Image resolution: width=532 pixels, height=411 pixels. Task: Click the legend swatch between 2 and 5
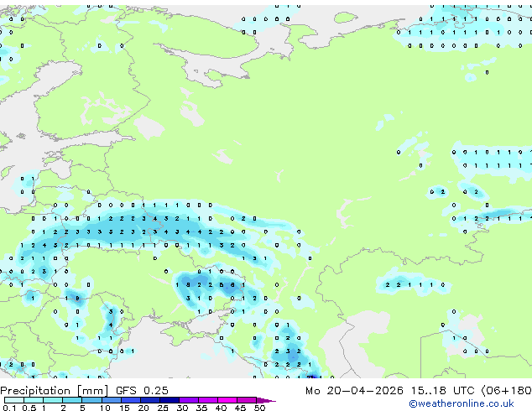[x=72, y=400]
